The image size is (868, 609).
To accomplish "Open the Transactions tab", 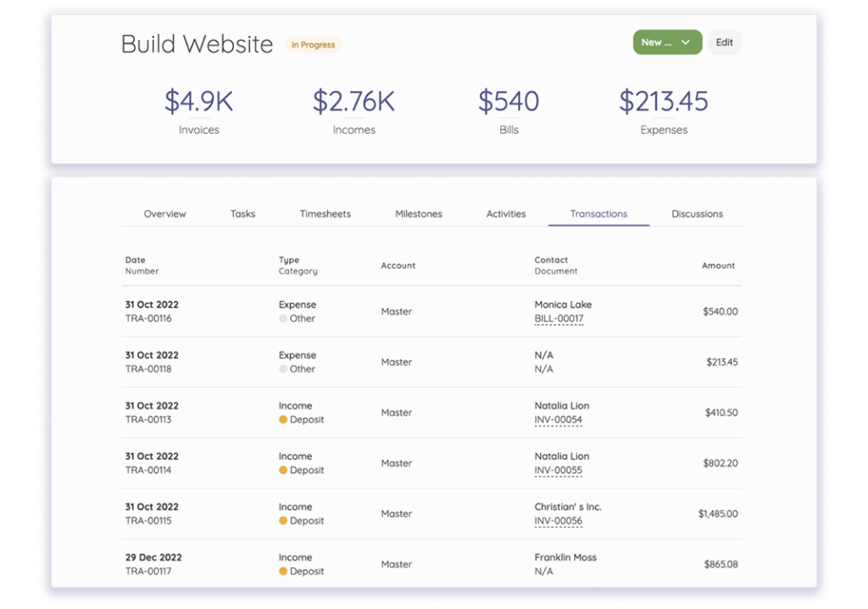I will (598, 214).
